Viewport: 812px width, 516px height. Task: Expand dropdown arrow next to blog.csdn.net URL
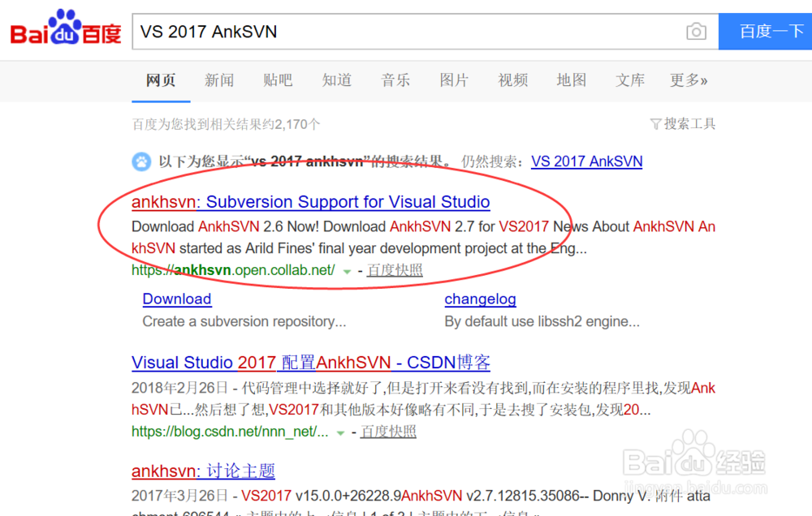pyautogui.click(x=340, y=432)
